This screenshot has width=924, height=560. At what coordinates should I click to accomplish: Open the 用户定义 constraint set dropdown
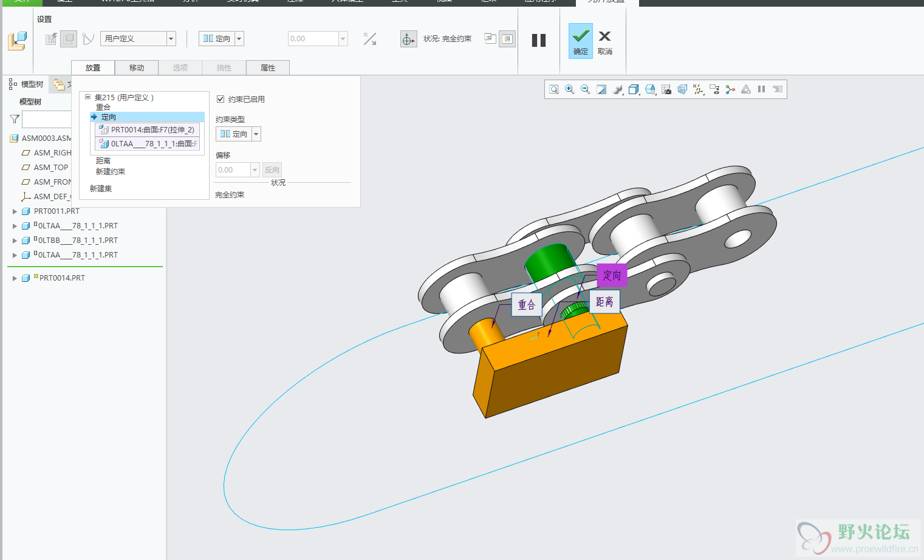pos(171,39)
